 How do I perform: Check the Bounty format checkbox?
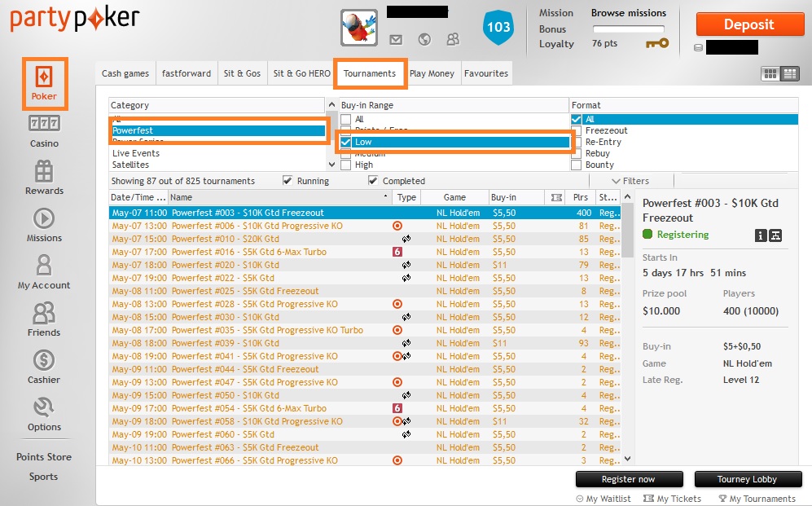click(576, 165)
